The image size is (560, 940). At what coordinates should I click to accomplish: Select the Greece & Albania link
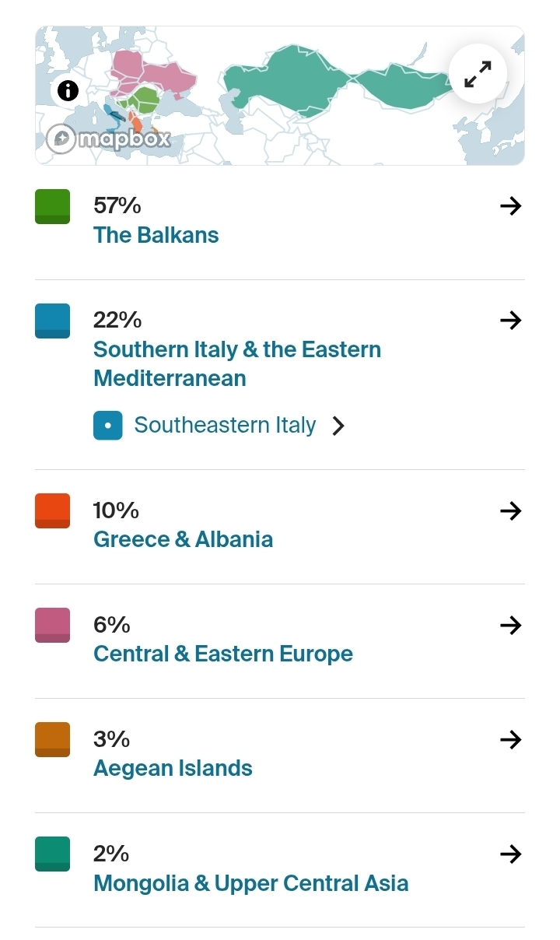tap(183, 539)
